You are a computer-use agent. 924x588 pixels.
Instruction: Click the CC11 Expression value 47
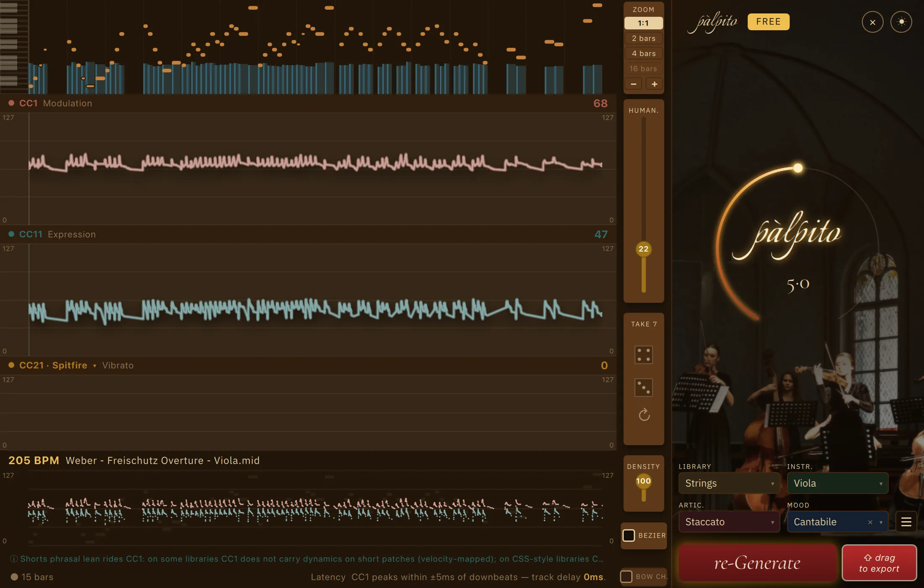point(601,234)
